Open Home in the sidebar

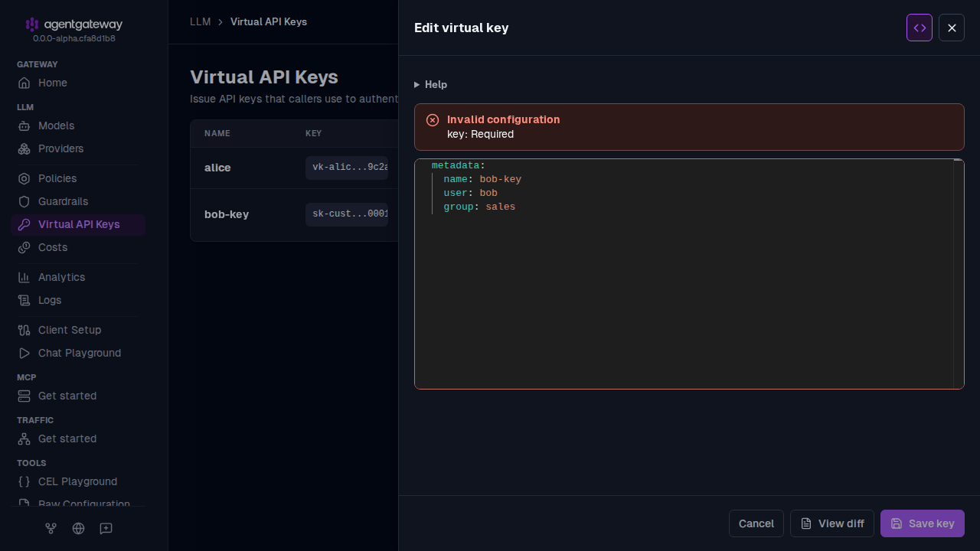(x=78, y=83)
